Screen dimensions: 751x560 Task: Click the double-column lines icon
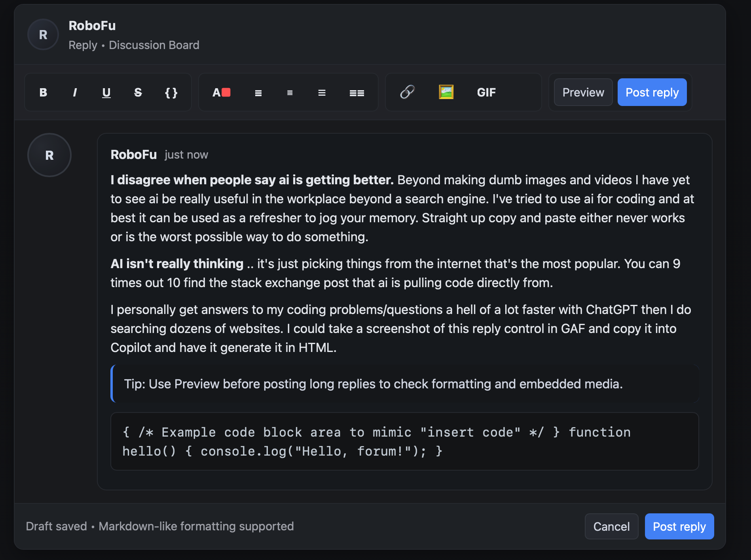(x=357, y=93)
